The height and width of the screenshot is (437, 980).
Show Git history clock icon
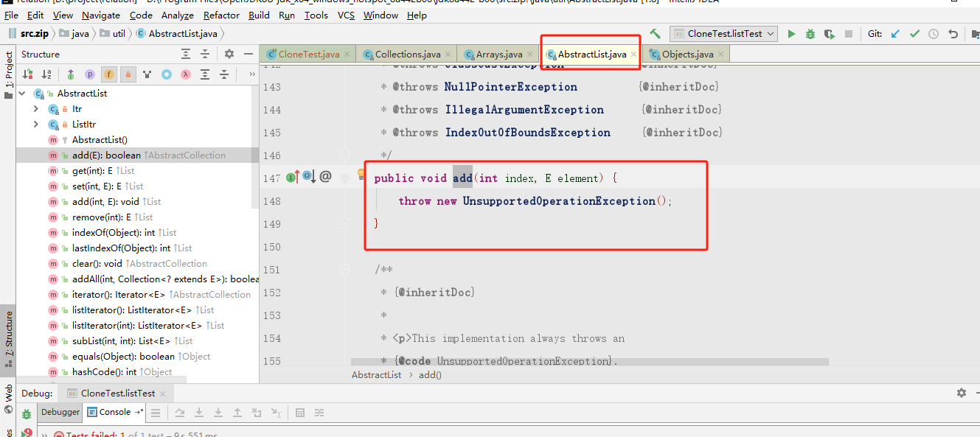coord(934,34)
